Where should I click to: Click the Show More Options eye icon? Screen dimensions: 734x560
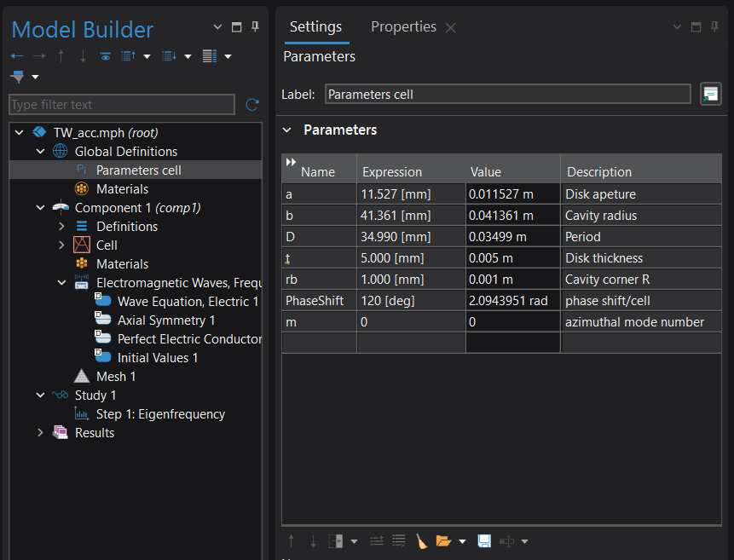105,56
